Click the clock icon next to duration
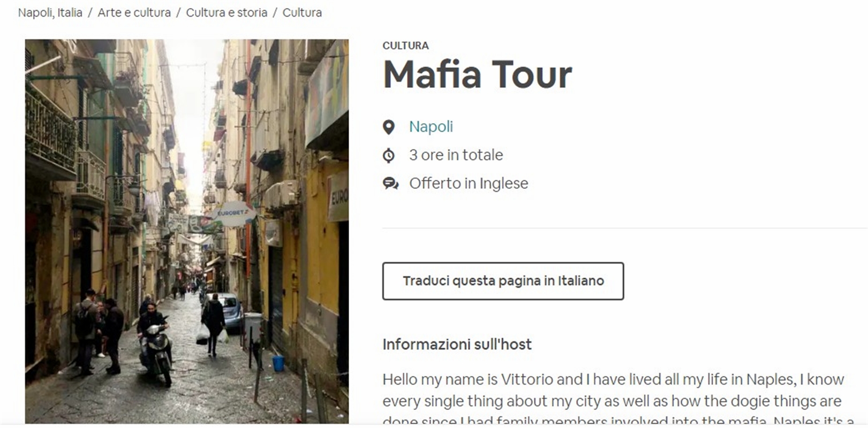This screenshot has height=428, width=868. pyautogui.click(x=389, y=156)
